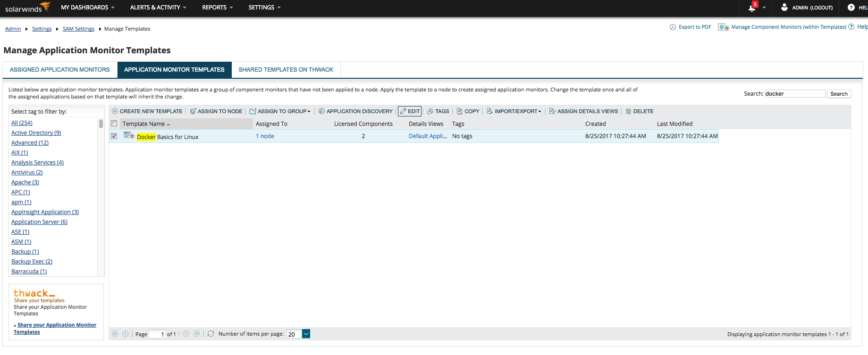Click the Docker template row icon
The height and width of the screenshot is (355, 868).
point(129,135)
